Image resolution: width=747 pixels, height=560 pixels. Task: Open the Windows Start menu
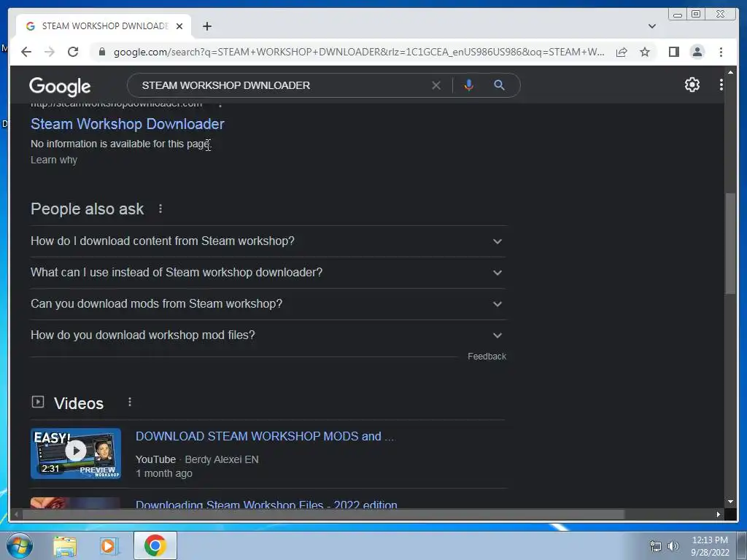19,545
